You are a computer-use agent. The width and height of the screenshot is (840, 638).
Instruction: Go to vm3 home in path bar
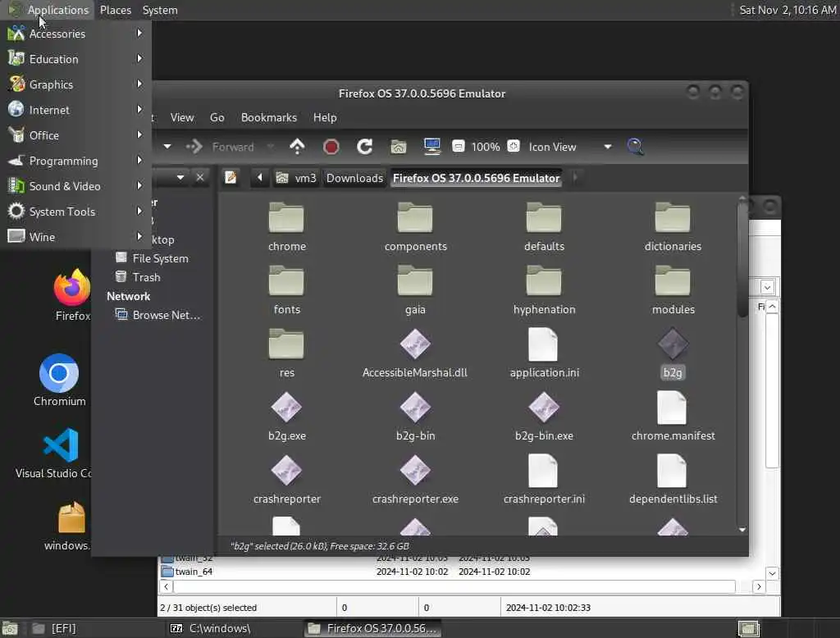296,178
